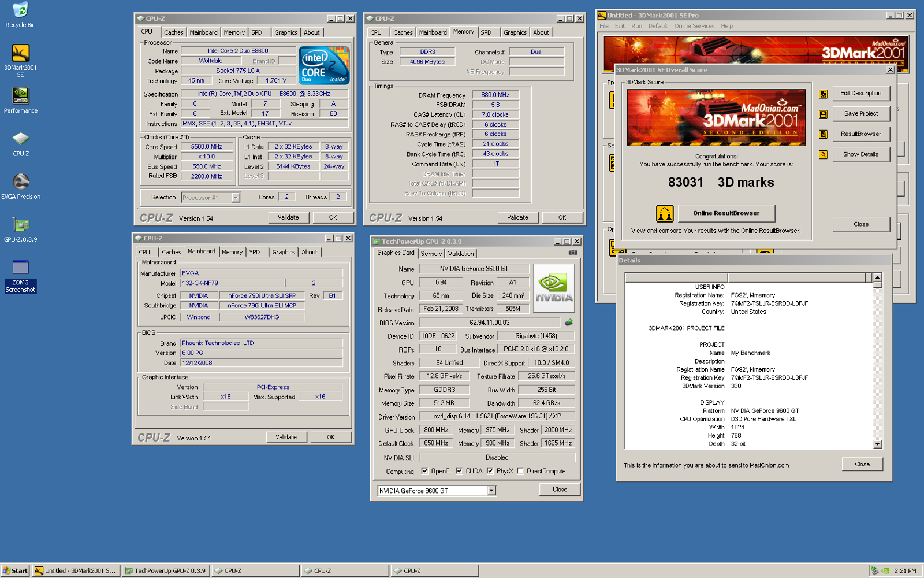Click the Online ResultBrowser button
The width and height of the screenshot is (924, 578).
click(x=726, y=213)
